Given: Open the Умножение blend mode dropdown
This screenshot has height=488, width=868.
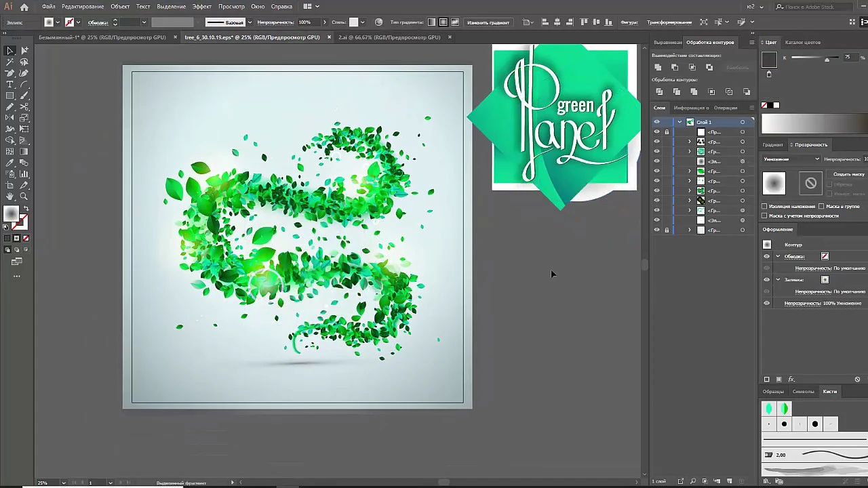Looking at the screenshot, I should (791, 159).
